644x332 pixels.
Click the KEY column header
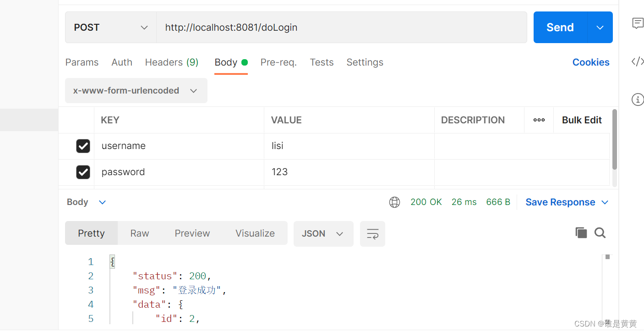click(110, 120)
